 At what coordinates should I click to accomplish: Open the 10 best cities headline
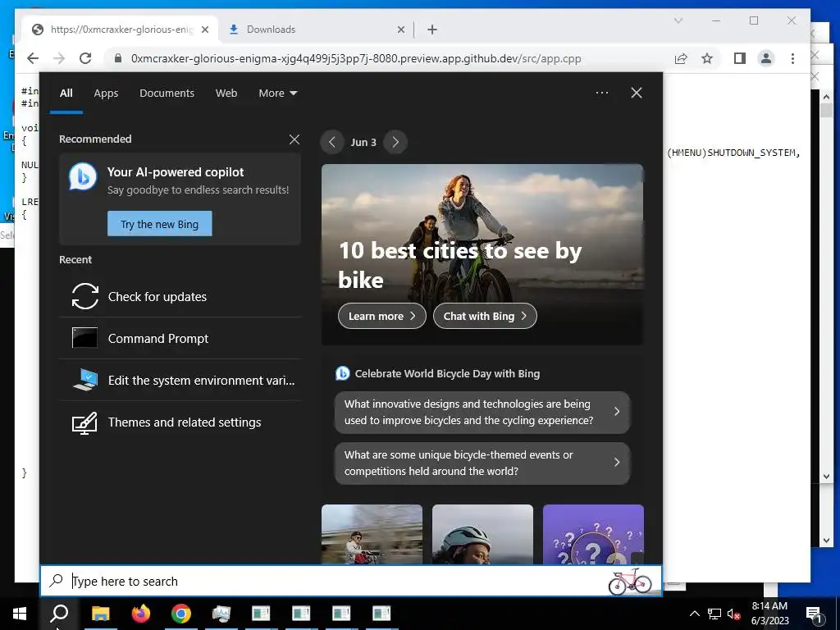459,265
